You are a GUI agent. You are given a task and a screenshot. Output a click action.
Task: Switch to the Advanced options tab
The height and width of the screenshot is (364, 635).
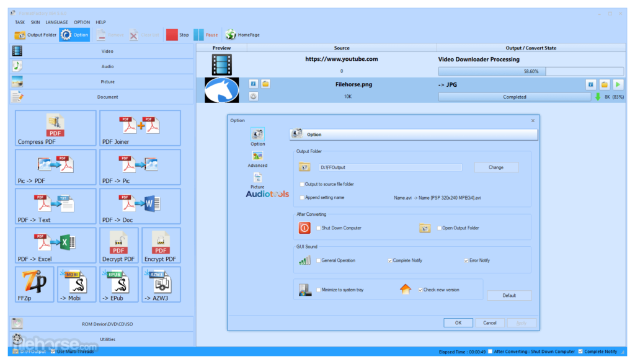pos(257,159)
